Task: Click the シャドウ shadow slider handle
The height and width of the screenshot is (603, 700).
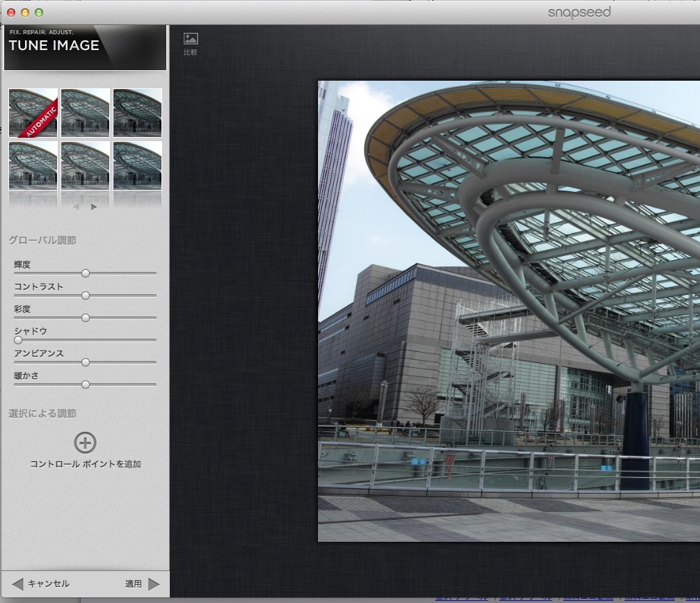Action: pyautogui.click(x=18, y=340)
